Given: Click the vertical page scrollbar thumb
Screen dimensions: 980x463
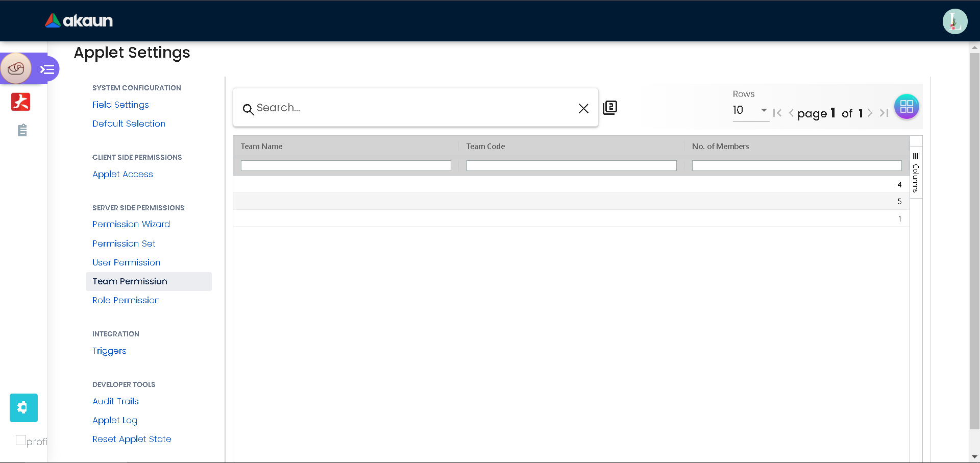Looking at the screenshot, I should [974, 241].
